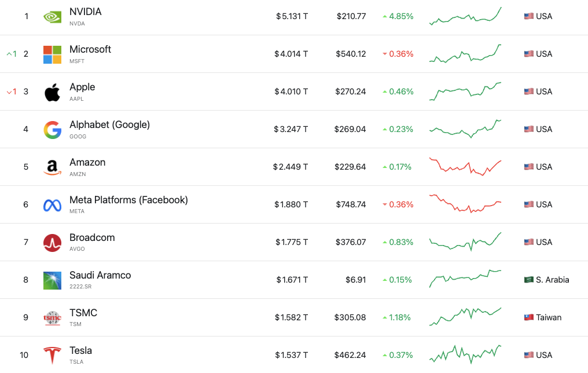Click the Google G logo
Image resolution: width=588 pixels, height=373 pixels.
[52, 130]
